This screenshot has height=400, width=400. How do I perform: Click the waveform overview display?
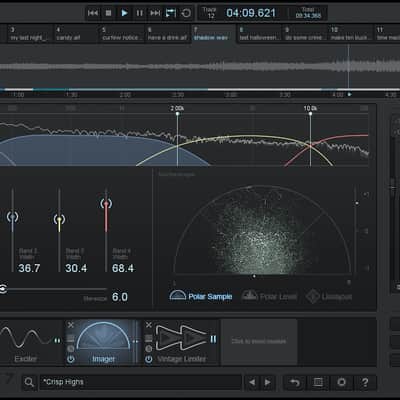tap(200, 67)
